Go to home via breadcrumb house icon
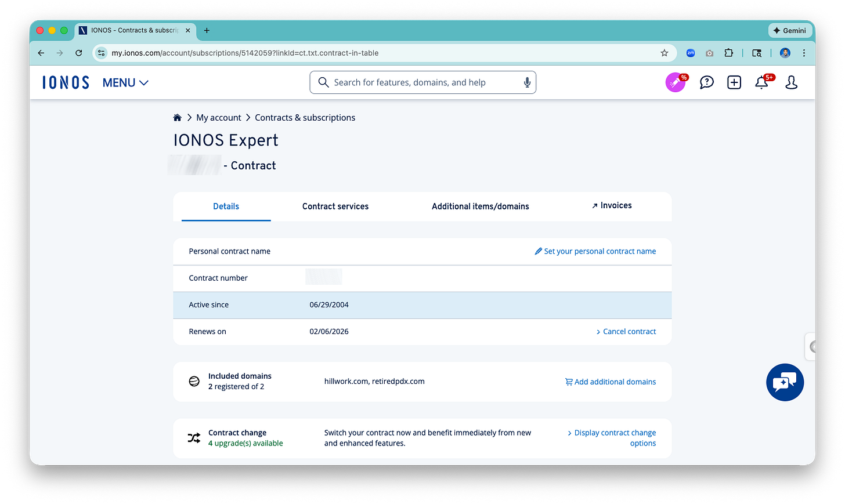 pyautogui.click(x=177, y=118)
